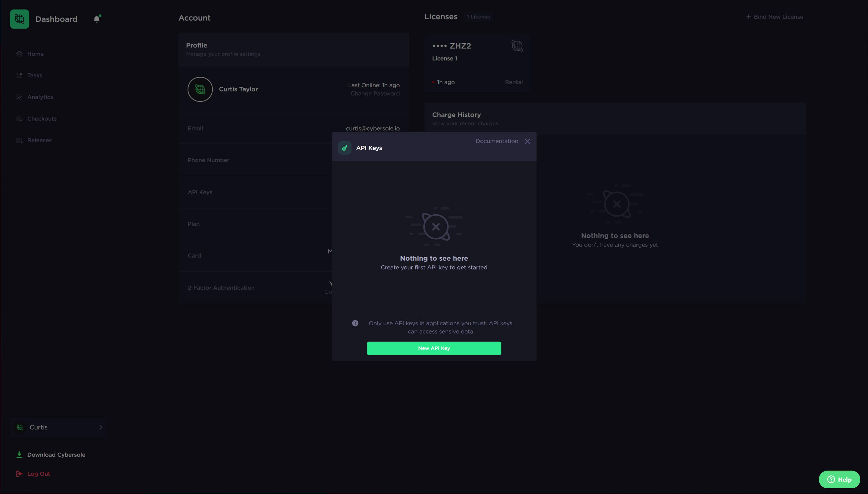
Task: Click the globe icon on the ZHZ2 license card
Action: tap(517, 46)
